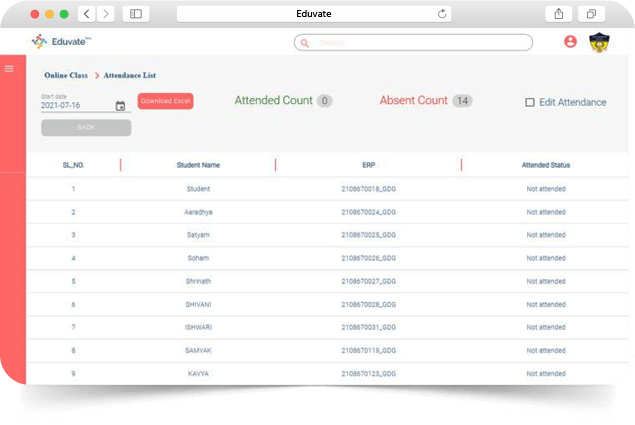Click ERP 2108670123_GDG

point(369,374)
